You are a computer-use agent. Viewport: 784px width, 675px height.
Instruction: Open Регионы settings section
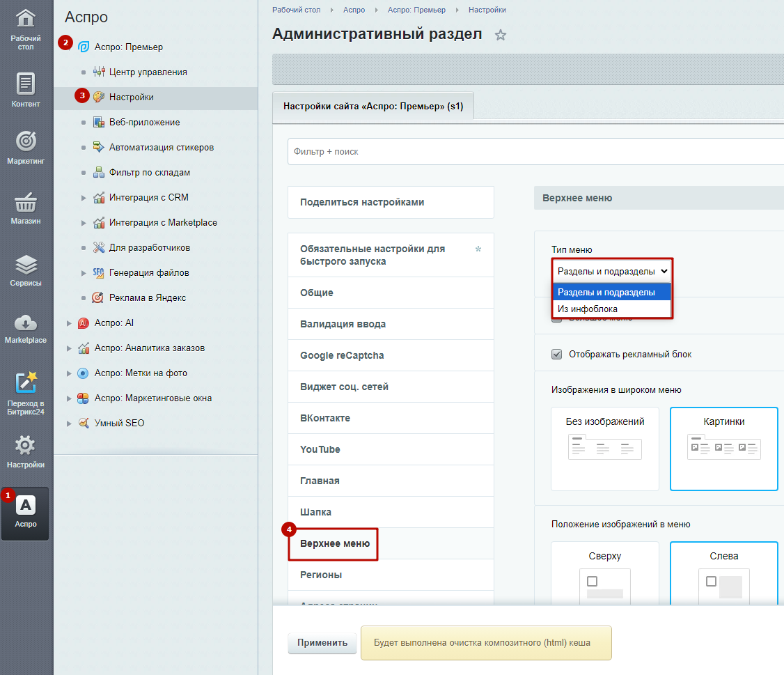[x=391, y=575]
